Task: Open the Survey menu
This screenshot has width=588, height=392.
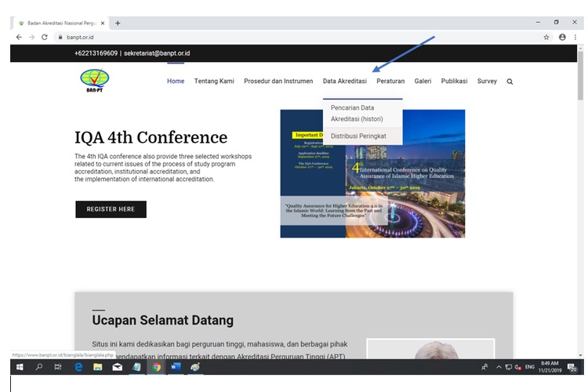Action: tap(487, 81)
